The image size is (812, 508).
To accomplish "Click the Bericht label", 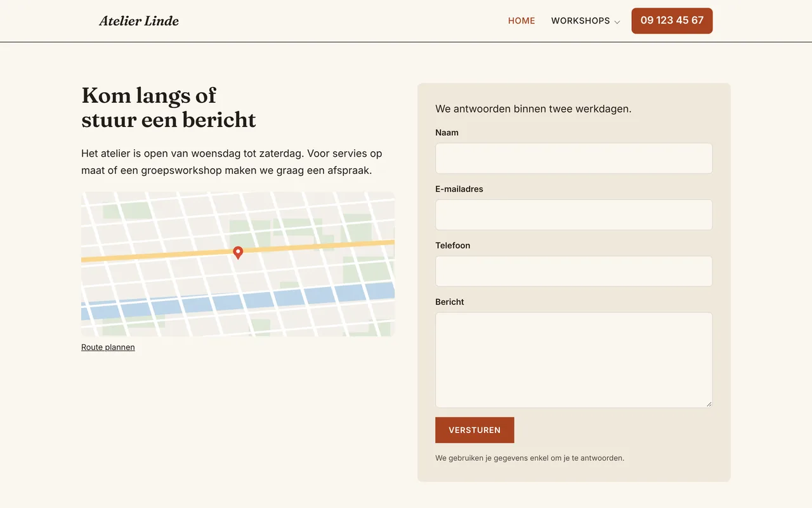I will (450, 302).
